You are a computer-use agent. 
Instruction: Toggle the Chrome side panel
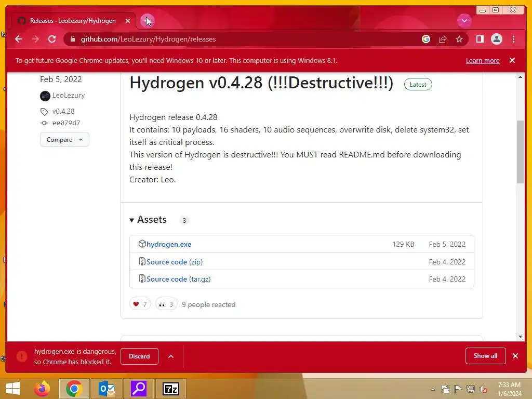pyautogui.click(x=480, y=39)
